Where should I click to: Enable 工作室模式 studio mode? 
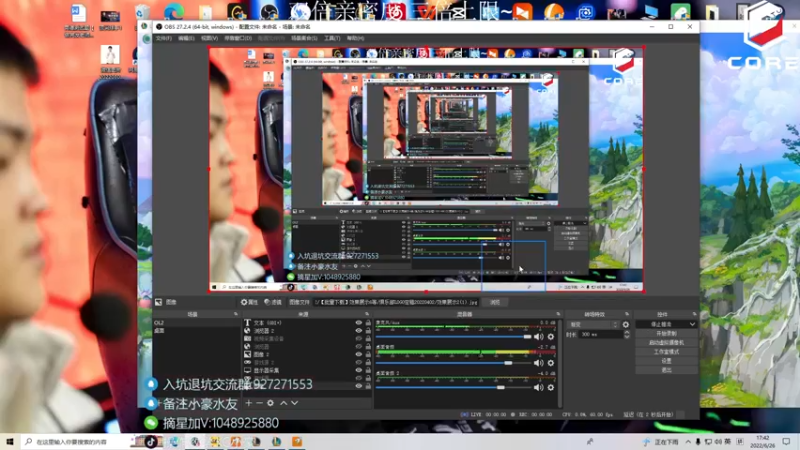pos(666,352)
